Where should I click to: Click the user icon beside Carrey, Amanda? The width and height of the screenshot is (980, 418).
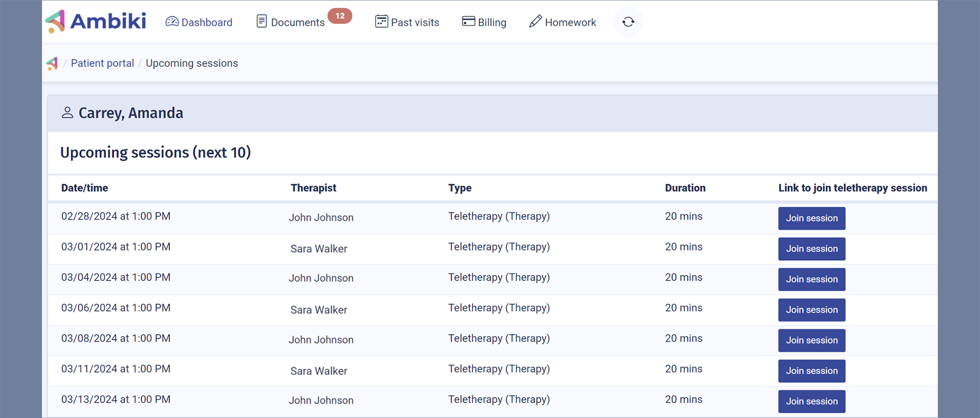pos(67,113)
